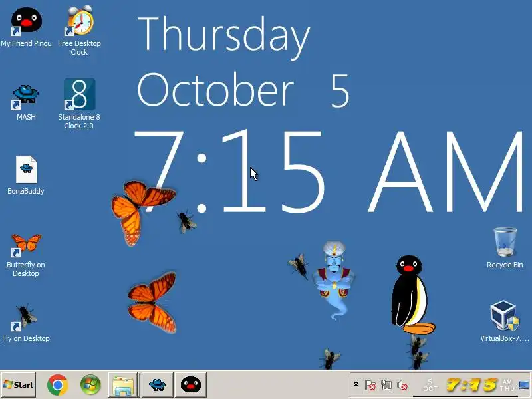Viewport: 532px width, 399px height.
Task: Click the AM THU text in the tray
Action: [507, 385]
